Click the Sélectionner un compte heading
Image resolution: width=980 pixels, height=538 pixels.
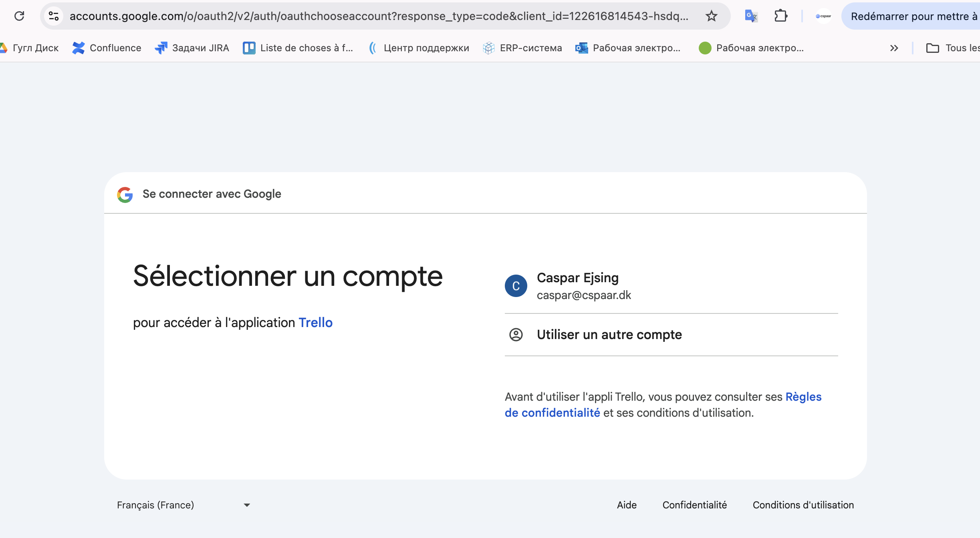288,276
